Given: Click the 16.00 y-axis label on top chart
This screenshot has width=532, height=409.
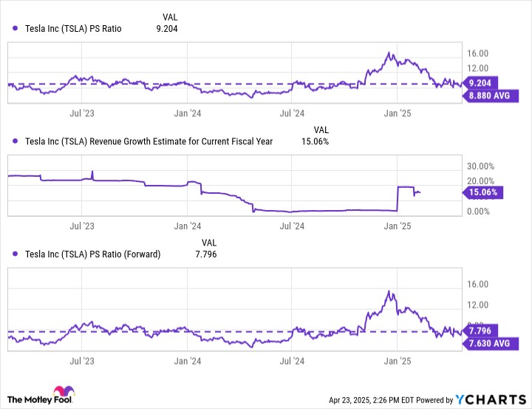Looking at the screenshot, I should pyautogui.click(x=477, y=53).
